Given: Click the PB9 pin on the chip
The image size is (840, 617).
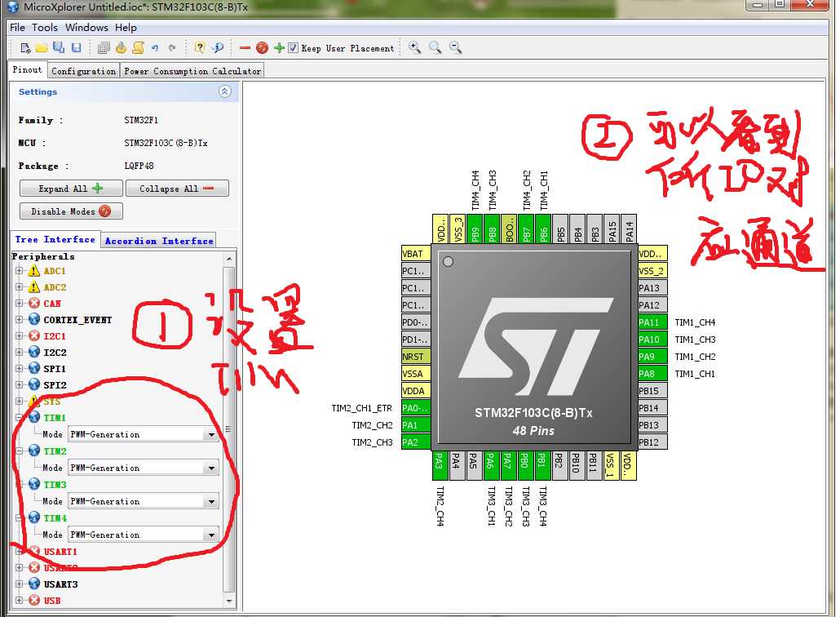Looking at the screenshot, I should pyautogui.click(x=475, y=229).
